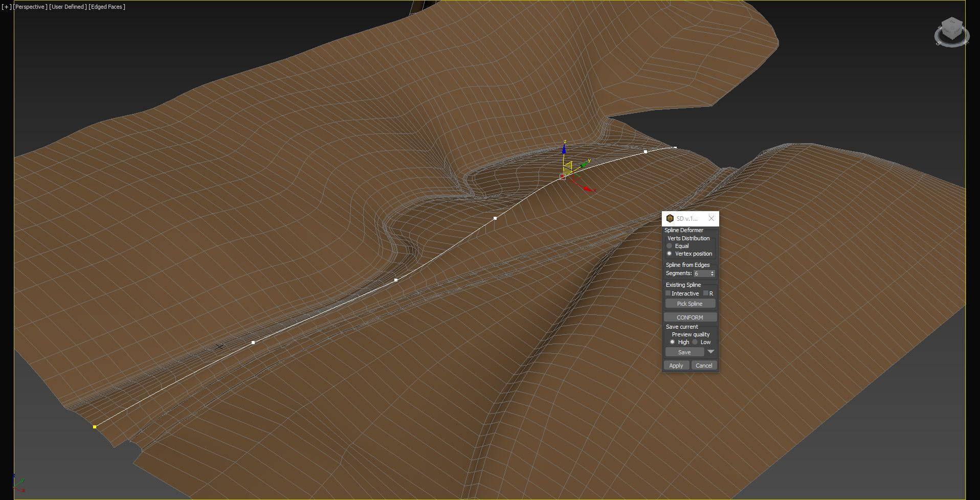Open the User Defined shading menu
The width and height of the screenshot is (980, 500).
[68, 7]
